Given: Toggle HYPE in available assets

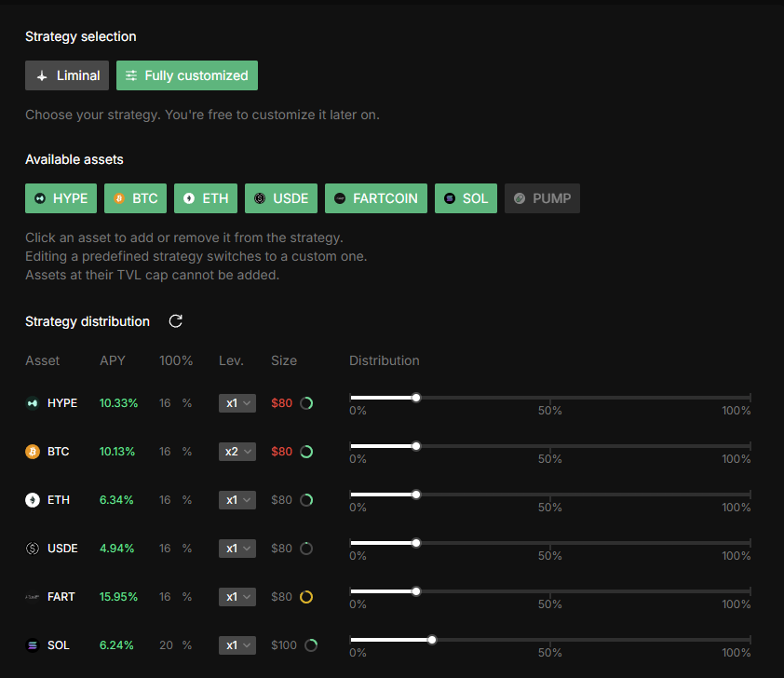Looking at the screenshot, I should coord(61,198).
